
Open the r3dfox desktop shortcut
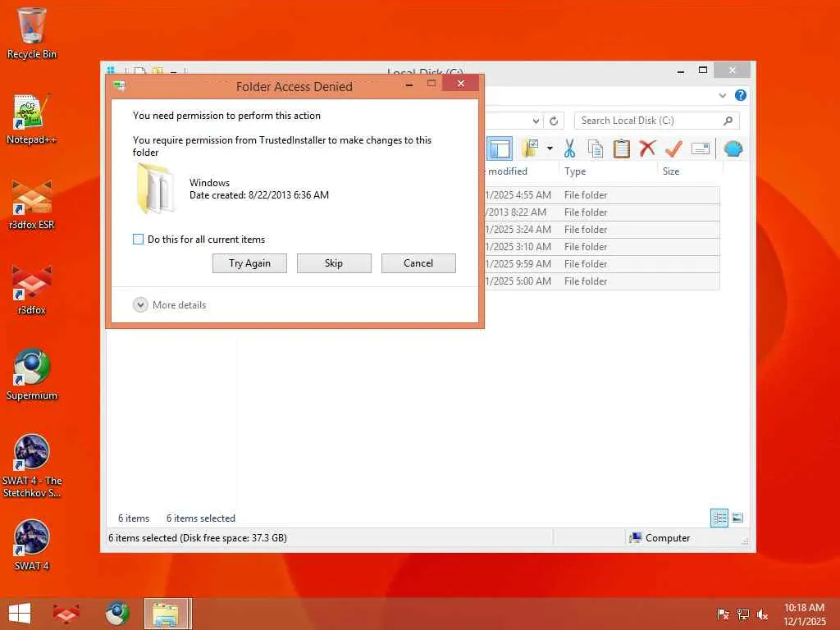[31, 290]
